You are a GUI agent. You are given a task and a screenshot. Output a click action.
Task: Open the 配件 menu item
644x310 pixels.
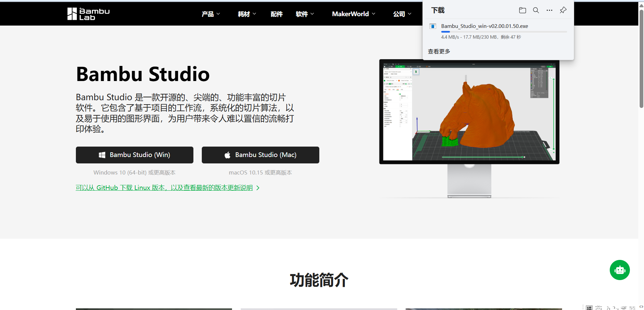click(277, 14)
